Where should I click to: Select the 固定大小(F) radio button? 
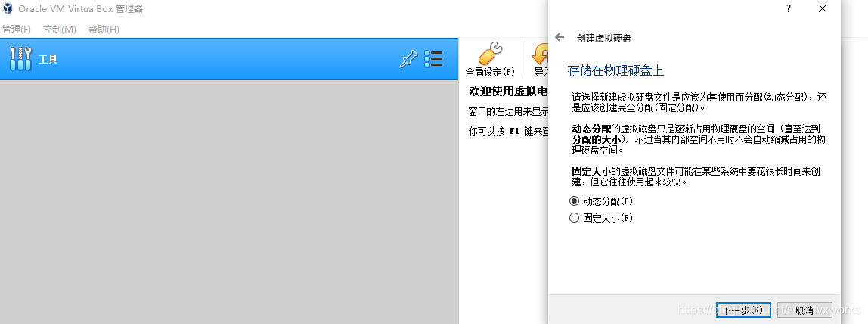coord(574,218)
